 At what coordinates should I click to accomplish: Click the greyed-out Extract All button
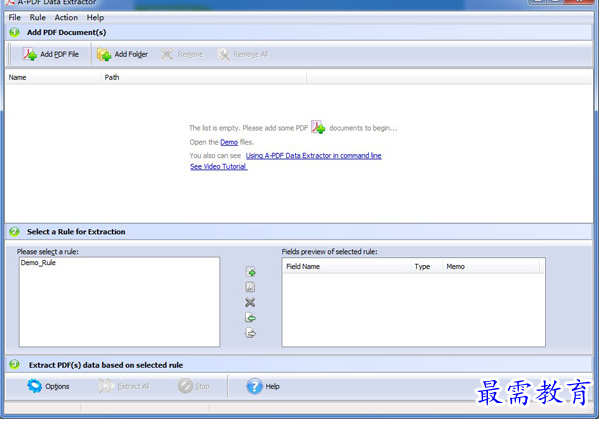123,386
